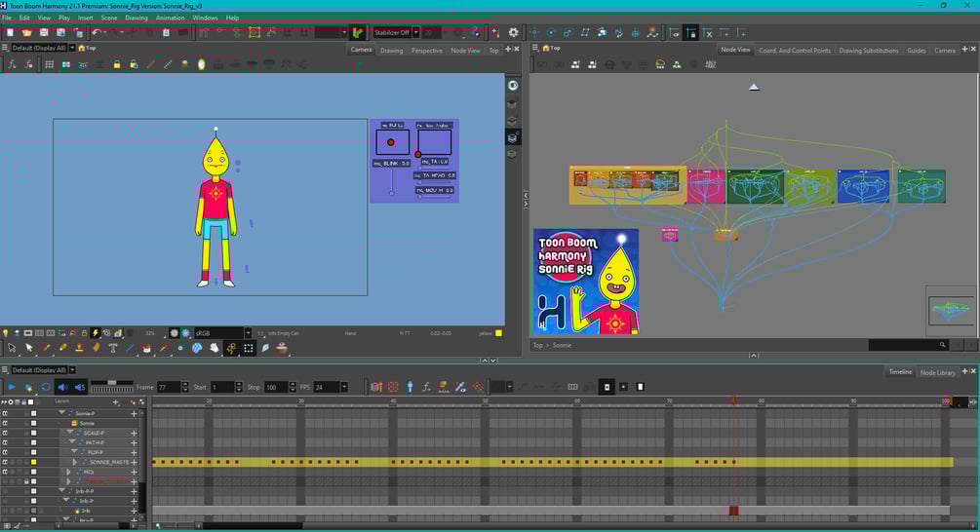Select the Text tool in the tools toolbar
This screenshot has height=532, width=980.
point(113,349)
